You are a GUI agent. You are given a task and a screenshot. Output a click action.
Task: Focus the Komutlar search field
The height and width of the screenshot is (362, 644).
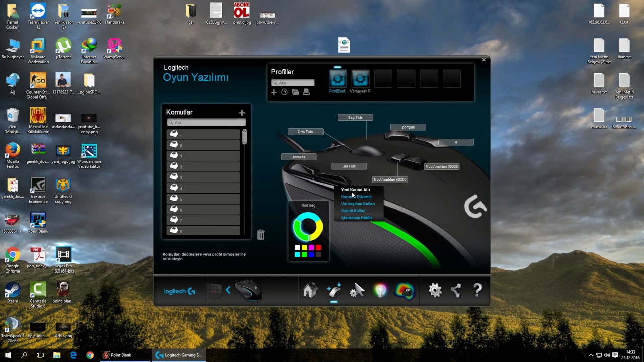click(206, 122)
